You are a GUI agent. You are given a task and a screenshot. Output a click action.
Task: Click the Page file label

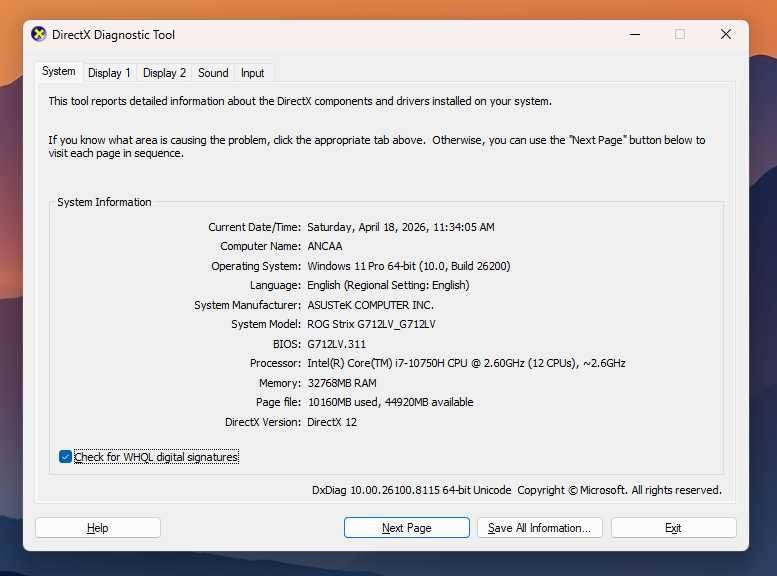[278, 402]
